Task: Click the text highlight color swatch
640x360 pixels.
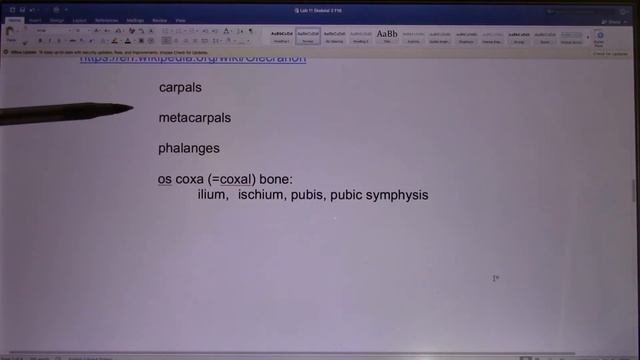Action: [115, 41]
